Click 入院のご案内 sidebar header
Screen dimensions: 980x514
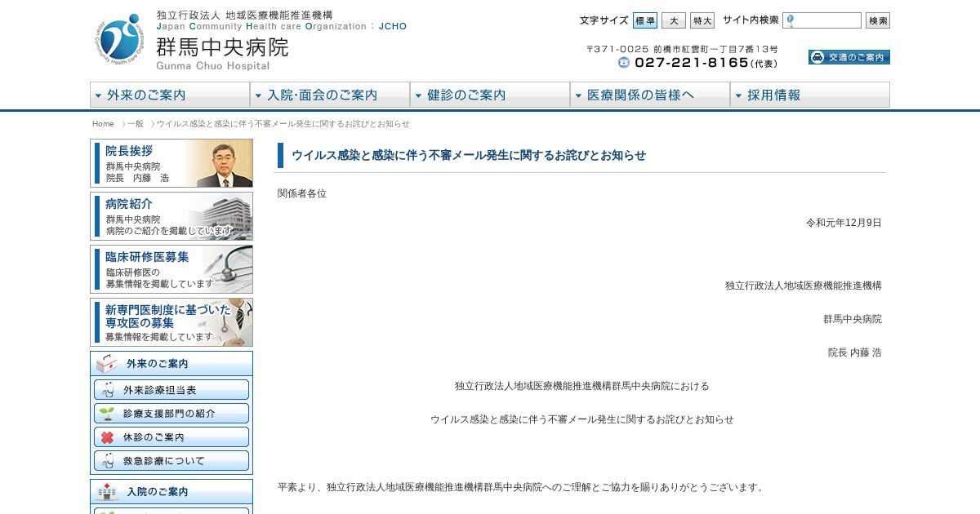[171, 492]
